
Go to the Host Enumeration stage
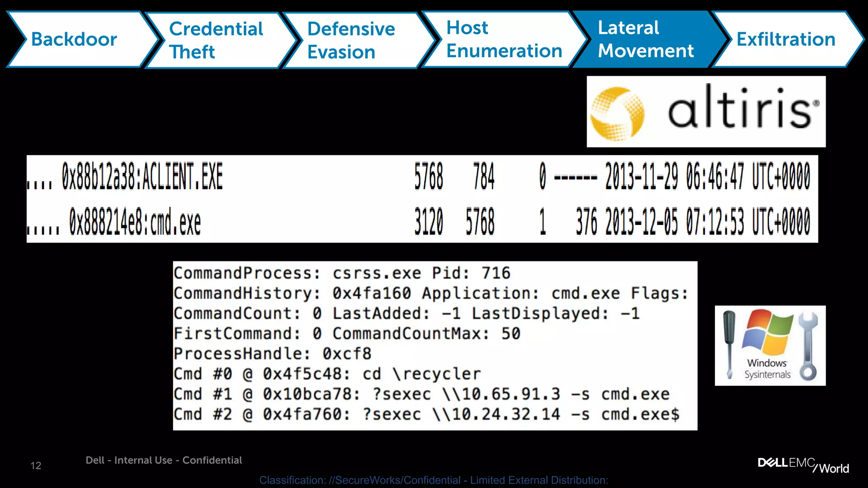504,39
